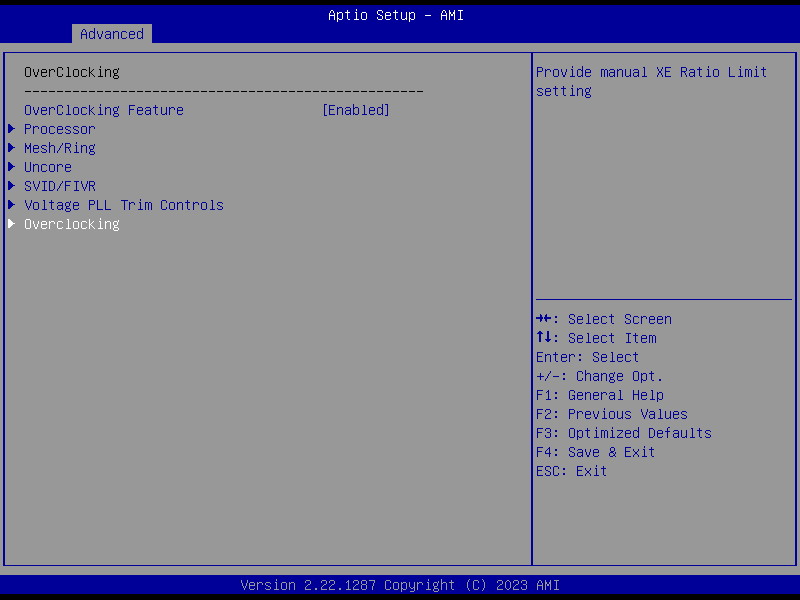Click the Version 2.22.1287 copyright footer
800x600 pixels.
(x=400, y=585)
